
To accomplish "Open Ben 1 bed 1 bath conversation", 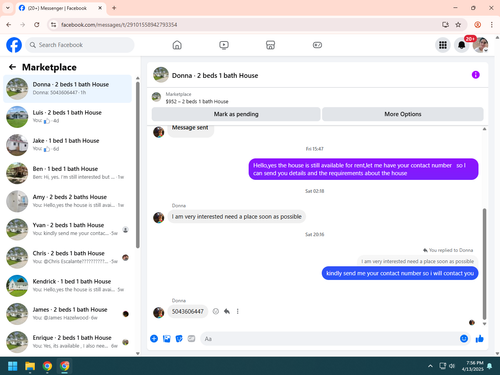I will pyautogui.click(x=67, y=173).
